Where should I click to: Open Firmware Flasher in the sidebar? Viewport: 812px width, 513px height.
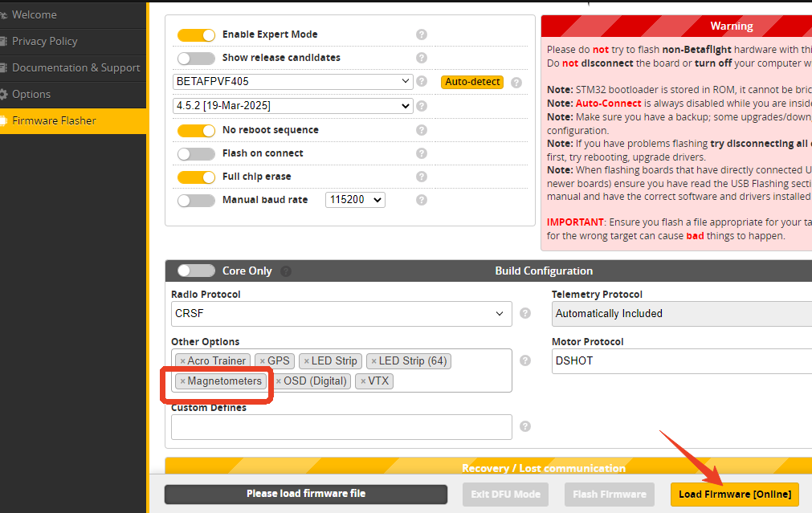click(x=54, y=120)
